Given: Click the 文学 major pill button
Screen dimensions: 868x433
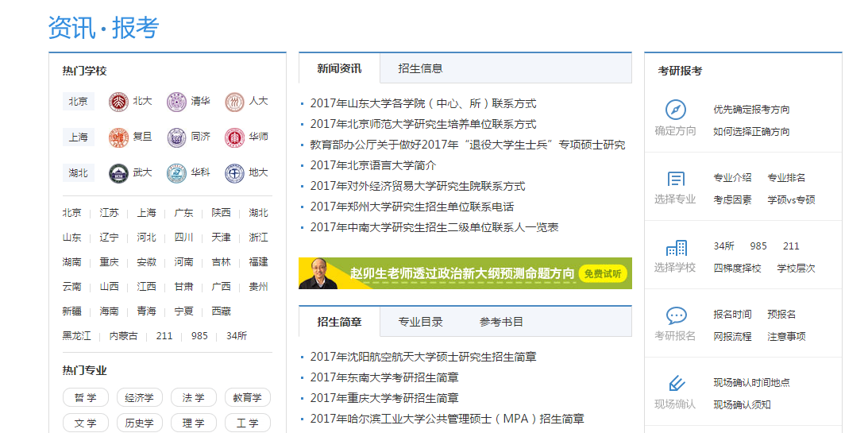Looking at the screenshot, I should pos(85,423).
